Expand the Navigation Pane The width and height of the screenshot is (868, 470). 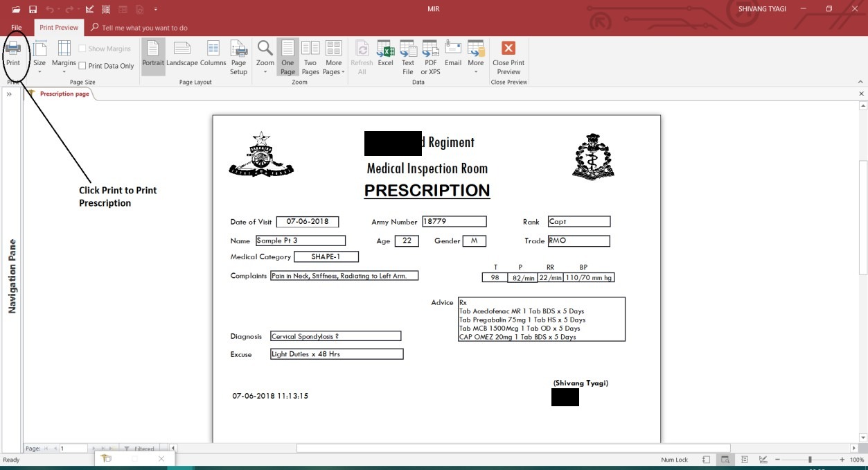[10, 95]
